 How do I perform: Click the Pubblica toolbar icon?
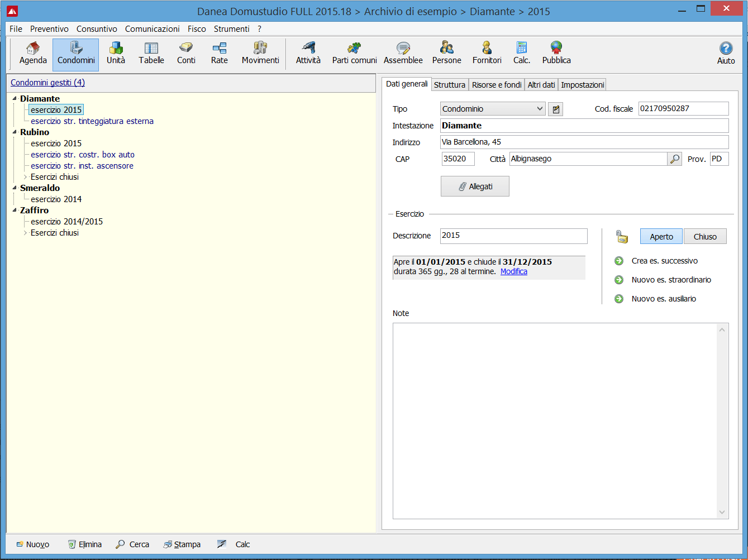point(556,54)
